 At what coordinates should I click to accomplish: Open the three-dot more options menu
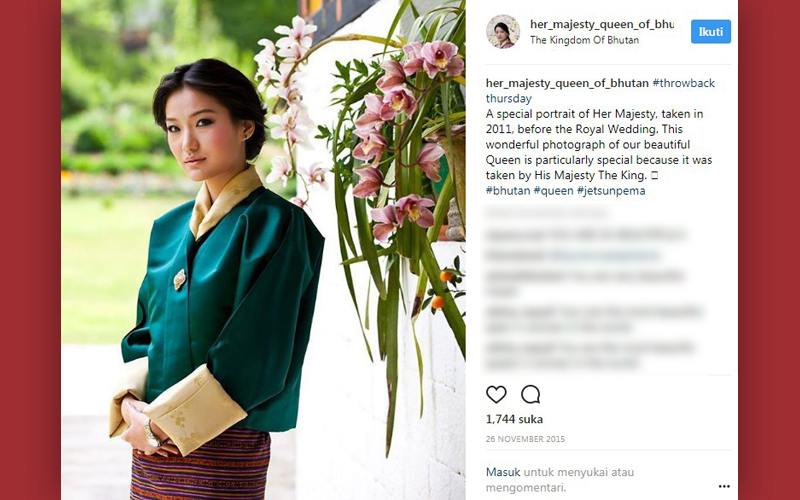(724, 487)
